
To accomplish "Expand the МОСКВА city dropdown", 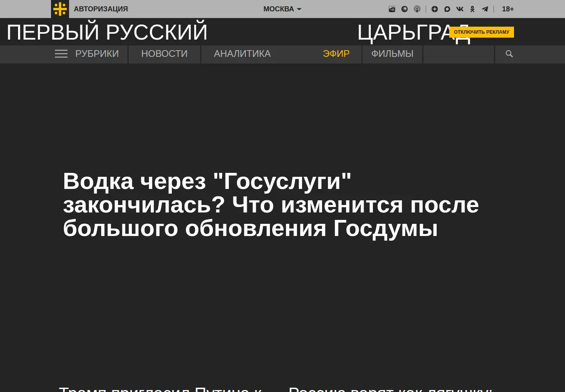I will point(282,9).
